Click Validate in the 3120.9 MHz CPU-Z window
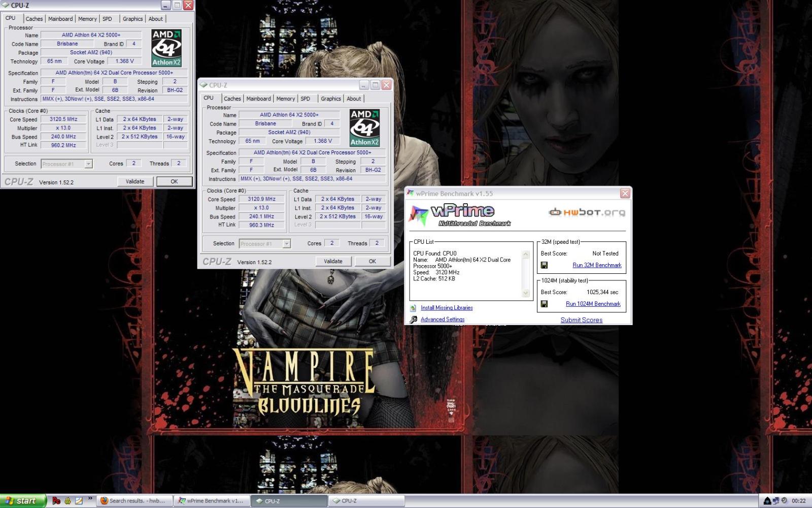Image resolution: width=812 pixels, height=508 pixels. pos(333,261)
